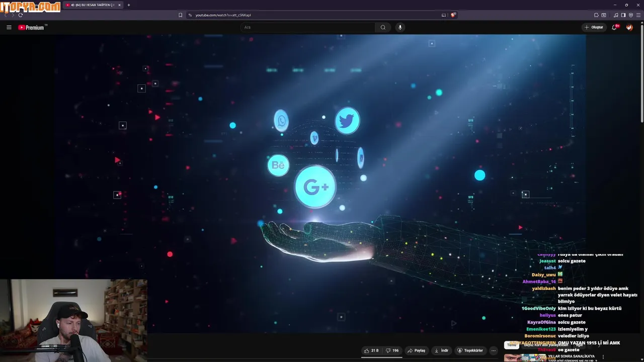The height and width of the screenshot is (362, 644).
Task: Click the Twitter bird icon in video
Action: [x=347, y=121]
